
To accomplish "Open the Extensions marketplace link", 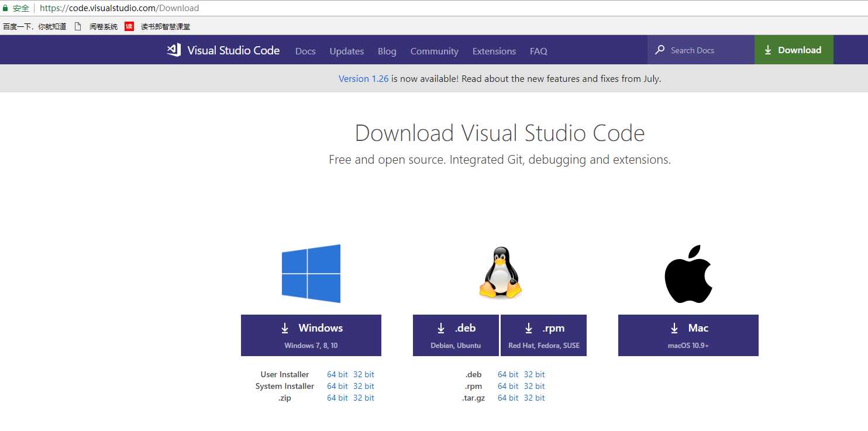I will [494, 51].
